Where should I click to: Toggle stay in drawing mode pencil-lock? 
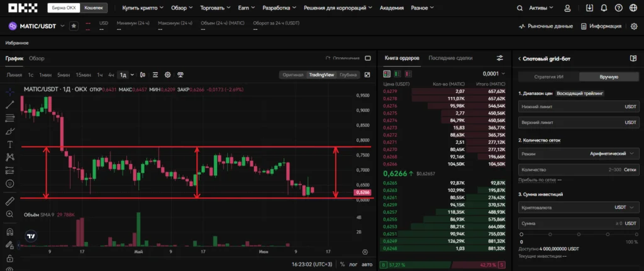10,245
